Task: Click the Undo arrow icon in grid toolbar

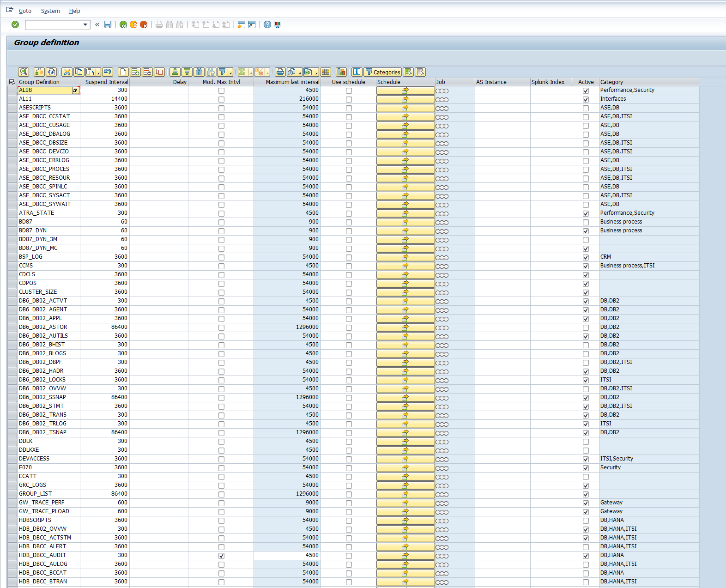Action: [x=108, y=72]
